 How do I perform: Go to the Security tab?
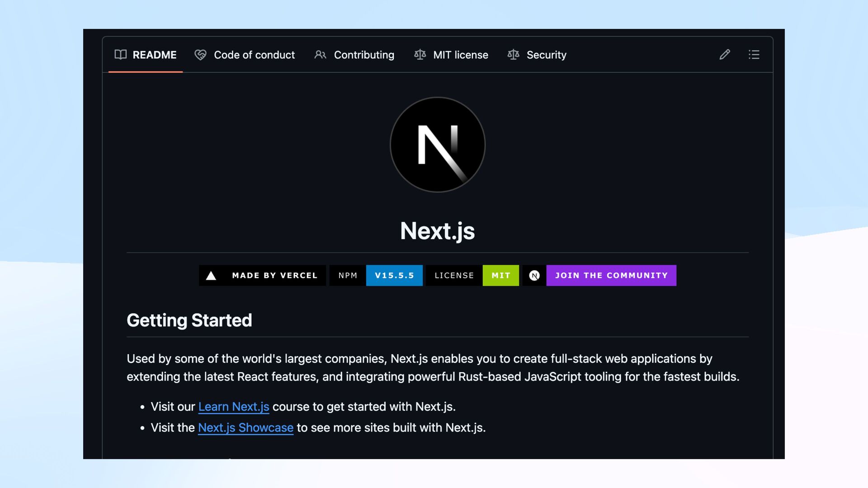(x=546, y=55)
